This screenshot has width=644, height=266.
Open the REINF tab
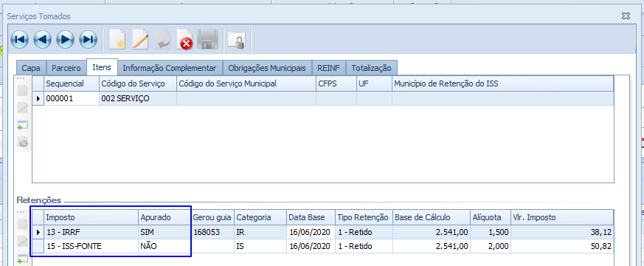328,68
